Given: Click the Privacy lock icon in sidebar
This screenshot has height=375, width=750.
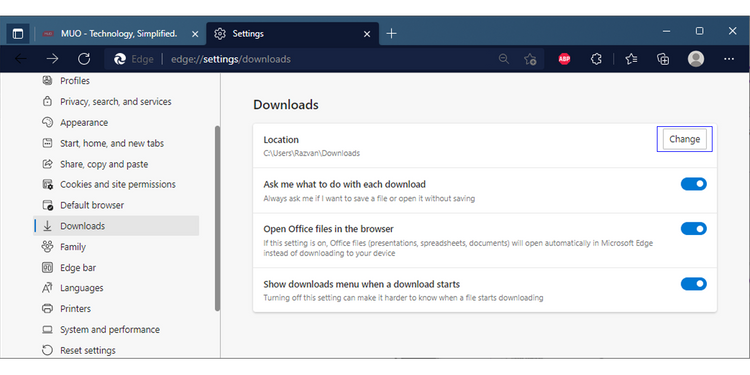Looking at the screenshot, I should [x=47, y=101].
